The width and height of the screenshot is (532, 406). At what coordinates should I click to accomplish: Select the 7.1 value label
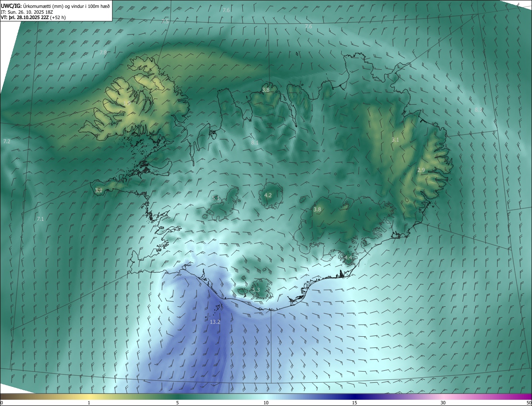point(40,219)
